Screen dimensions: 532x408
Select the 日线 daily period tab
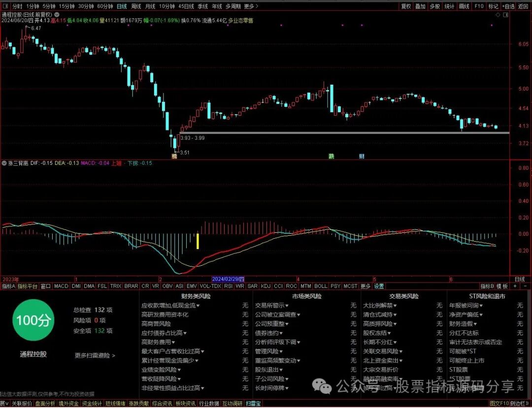[x=122, y=6]
